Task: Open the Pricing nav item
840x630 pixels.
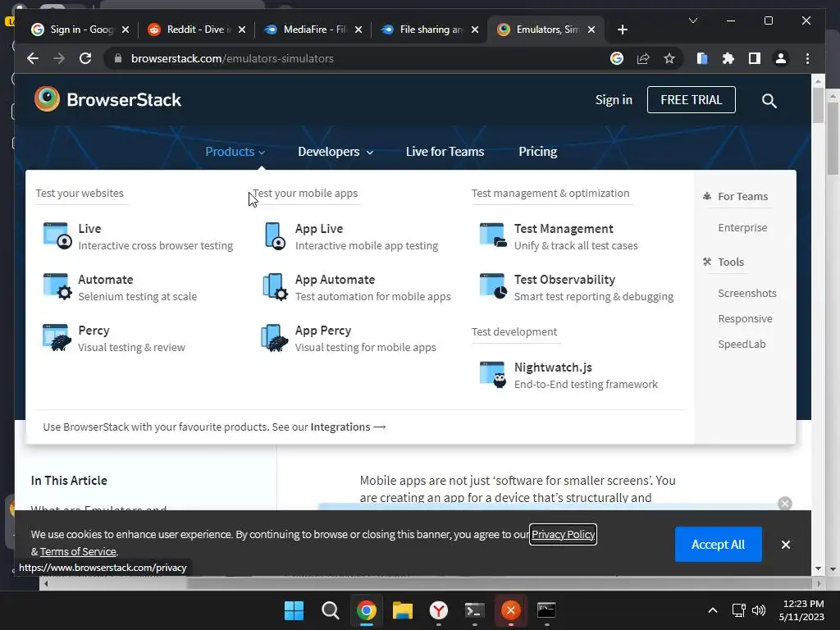Action: pyautogui.click(x=537, y=152)
